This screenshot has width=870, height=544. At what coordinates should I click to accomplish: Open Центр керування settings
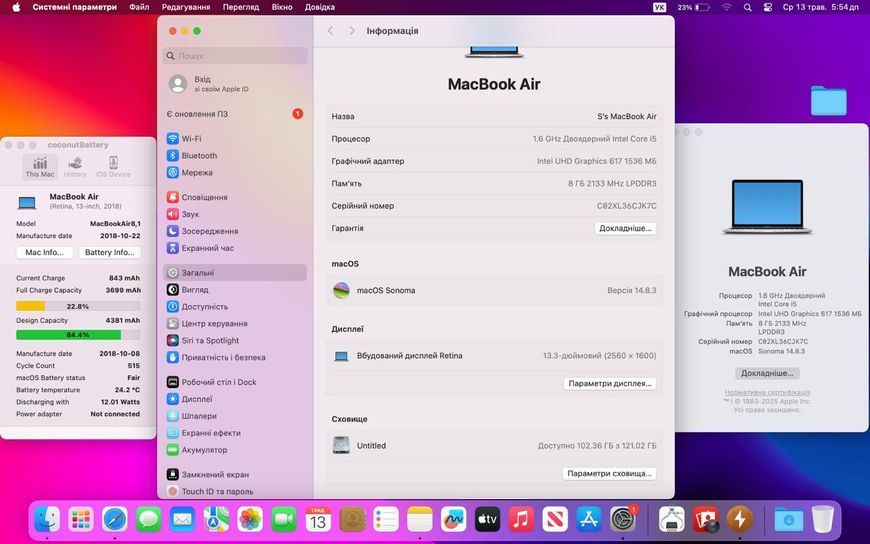[x=236, y=324]
